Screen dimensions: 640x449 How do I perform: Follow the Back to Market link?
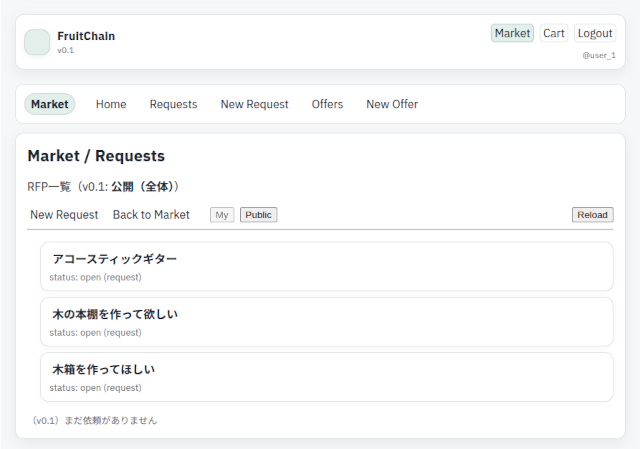(151, 215)
